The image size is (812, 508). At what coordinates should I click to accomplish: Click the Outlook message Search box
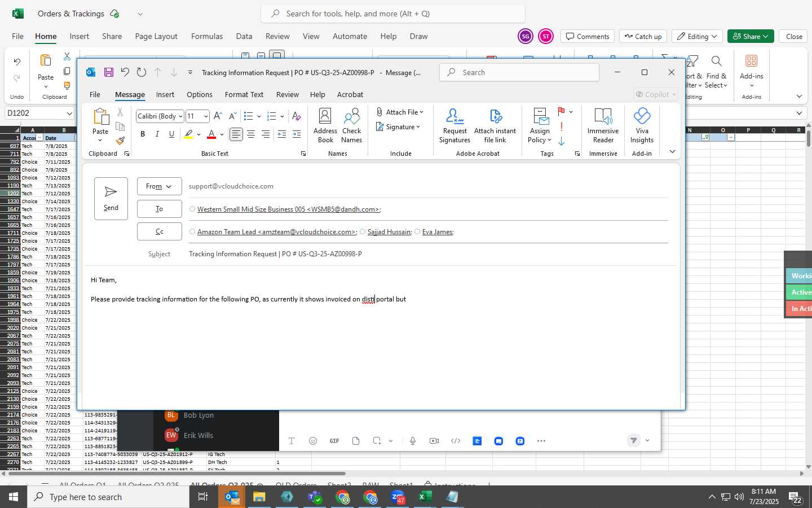(x=519, y=72)
